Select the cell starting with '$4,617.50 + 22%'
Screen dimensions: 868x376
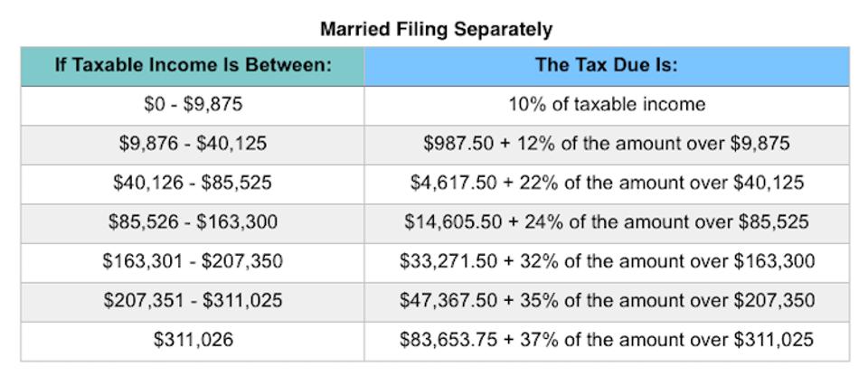[x=607, y=183]
